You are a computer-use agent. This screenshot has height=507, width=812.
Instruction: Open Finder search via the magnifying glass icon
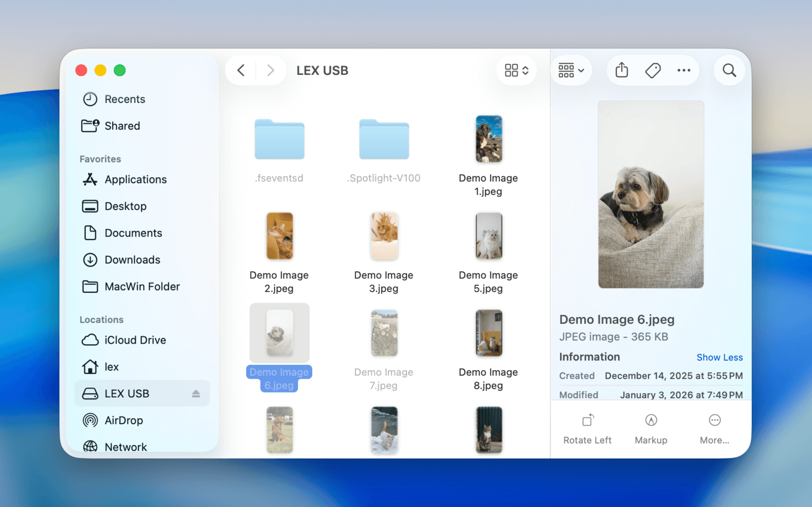(x=729, y=70)
